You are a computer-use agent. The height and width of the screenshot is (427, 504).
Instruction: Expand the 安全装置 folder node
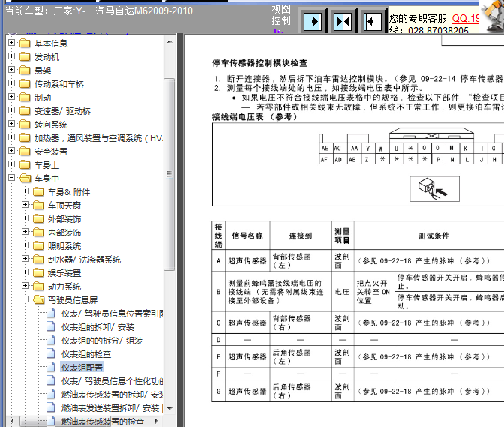pyautogui.click(x=11, y=151)
